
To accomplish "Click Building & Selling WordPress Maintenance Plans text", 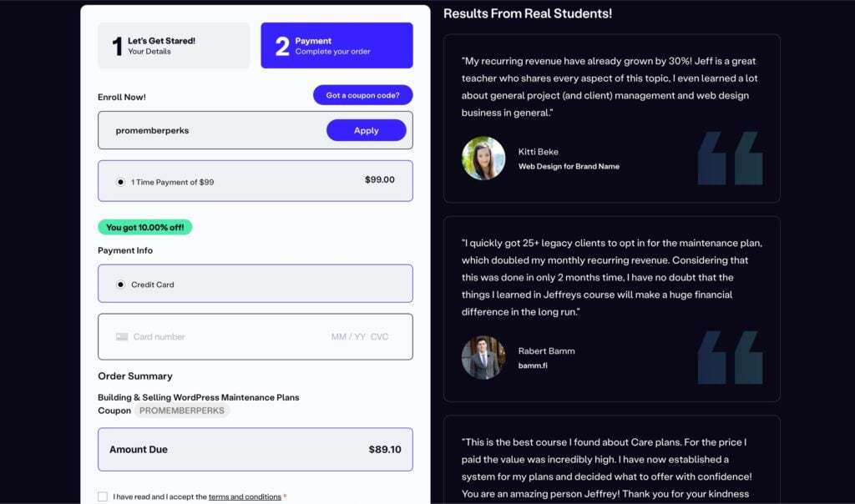I will pos(199,397).
